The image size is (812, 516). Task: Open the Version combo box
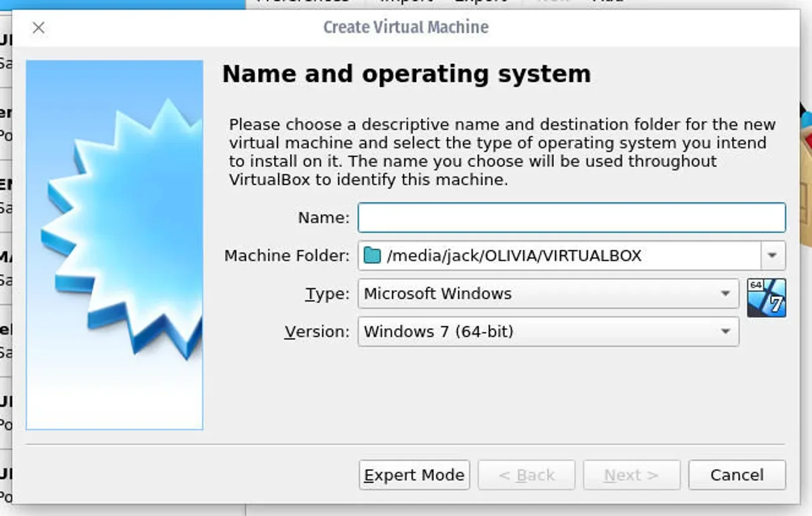(x=548, y=331)
